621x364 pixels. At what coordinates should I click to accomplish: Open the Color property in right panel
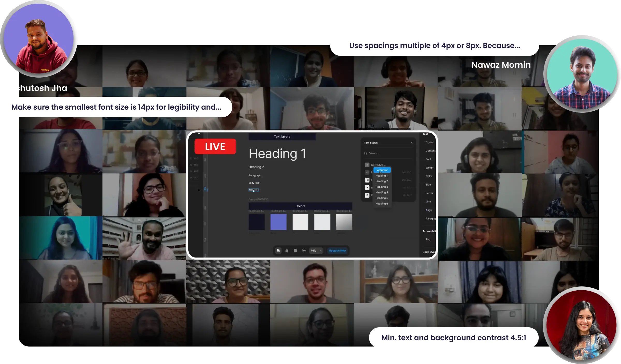(429, 176)
